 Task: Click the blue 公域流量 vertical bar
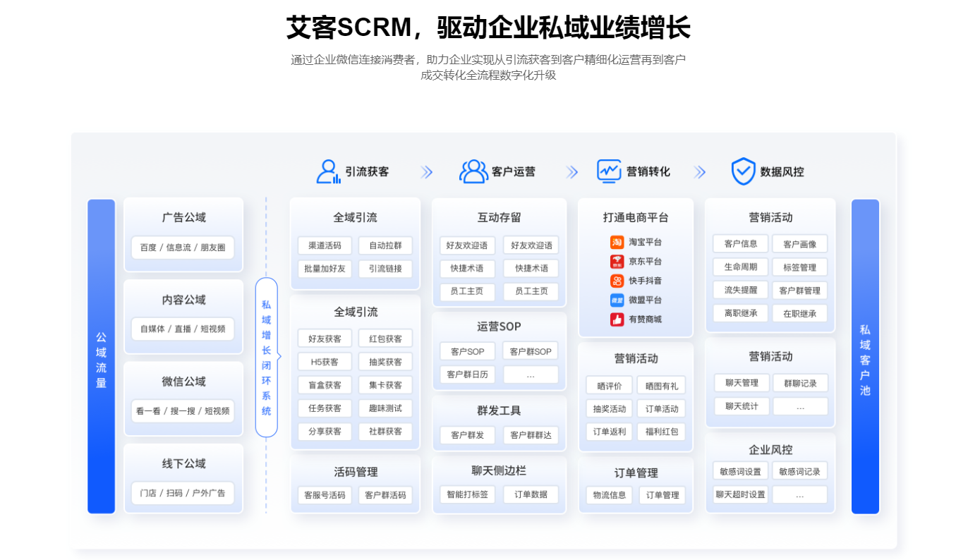click(x=101, y=356)
